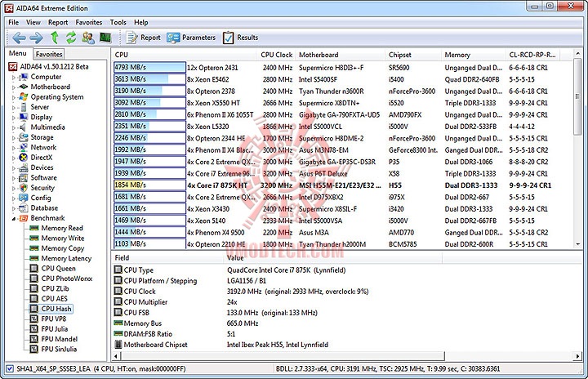Image resolution: width=588 pixels, height=379 pixels.
Task: Select the FPU Julia benchmark icon
Action: pyautogui.click(x=34, y=329)
